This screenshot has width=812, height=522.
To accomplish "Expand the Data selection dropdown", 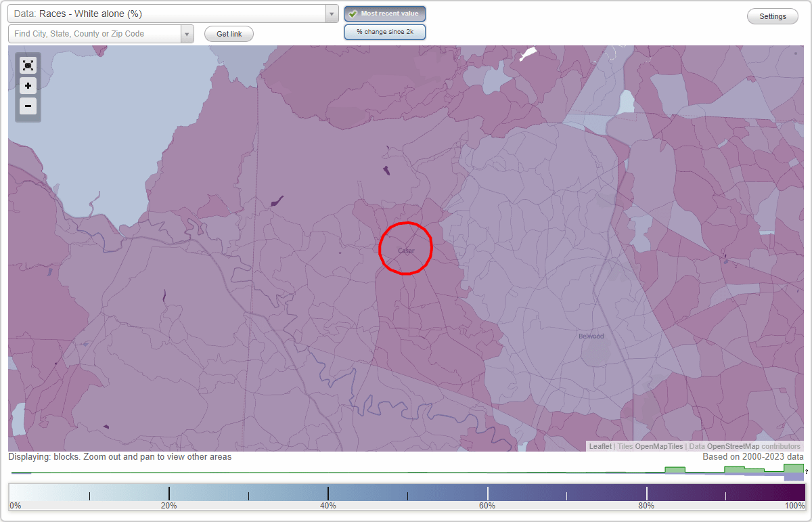I will [x=331, y=13].
